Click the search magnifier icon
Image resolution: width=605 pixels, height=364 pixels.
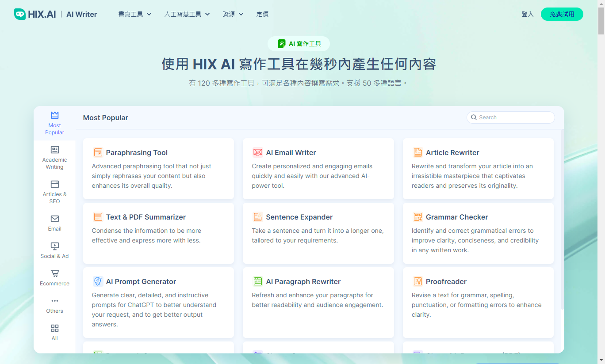474,118
